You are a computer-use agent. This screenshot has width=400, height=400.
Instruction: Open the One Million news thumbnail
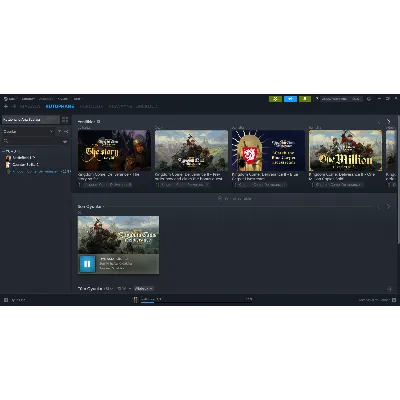tap(345, 151)
